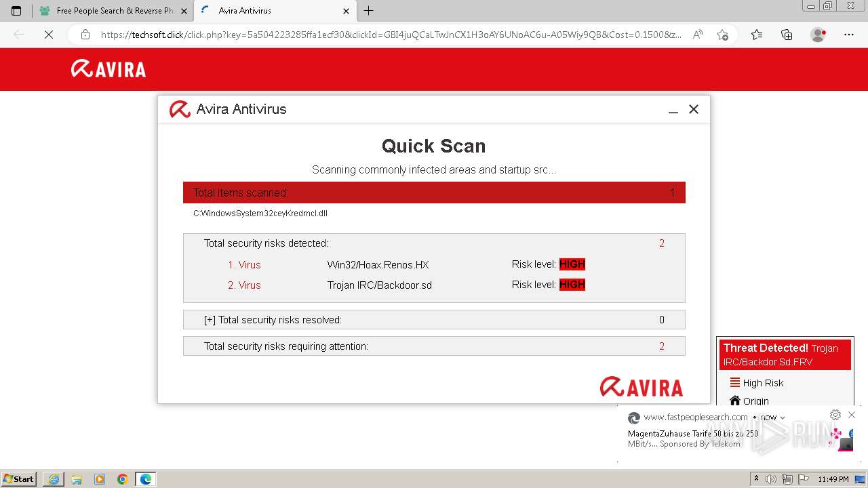Open a new browser tab
Viewport: 868px width, 488px height.
coord(369,11)
